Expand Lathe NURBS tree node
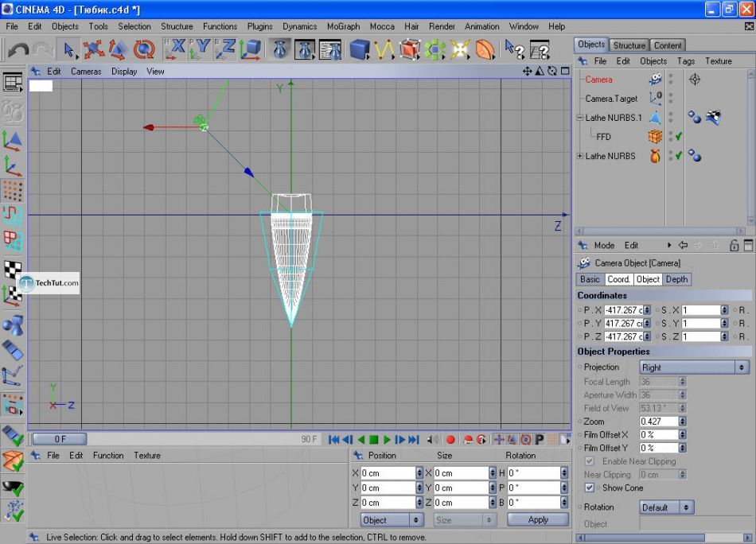The image size is (756, 544). click(580, 156)
